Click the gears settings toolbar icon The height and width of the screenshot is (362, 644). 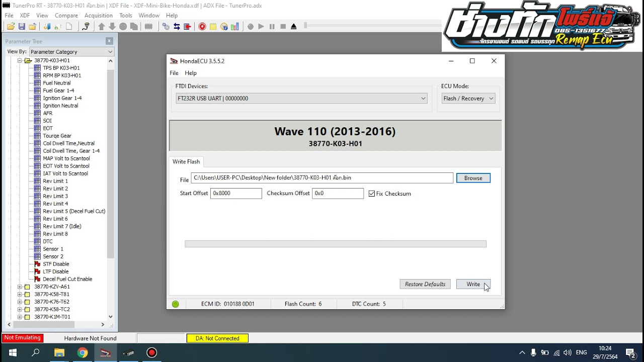pos(166,27)
